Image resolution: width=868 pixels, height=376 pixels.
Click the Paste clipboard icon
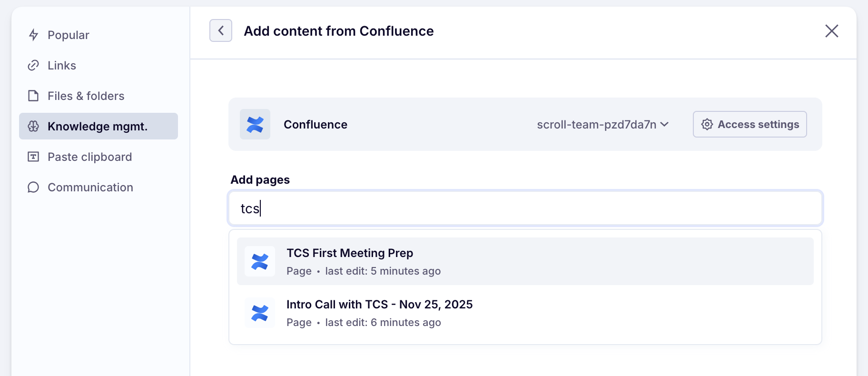click(33, 157)
